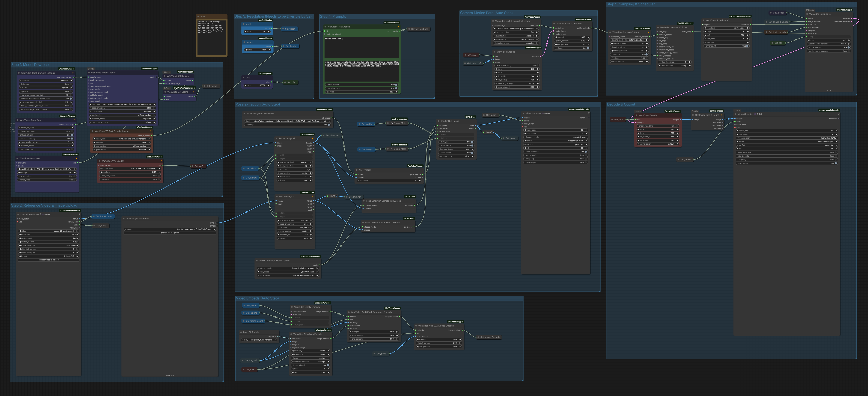The image size is (868, 396).
Task: Click help icon on WanVideo Block Swap node
Action: click(74, 120)
